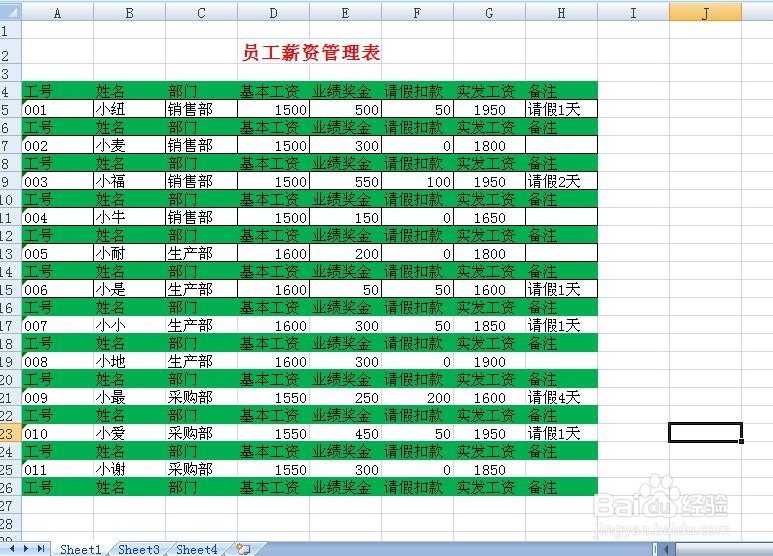Select column C header
The image size is (773, 556).
pyautogui.click(x=201, y=13)
